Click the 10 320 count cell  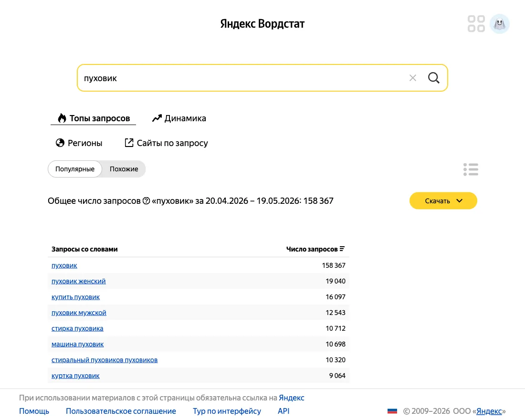click(x=336, y=360)
